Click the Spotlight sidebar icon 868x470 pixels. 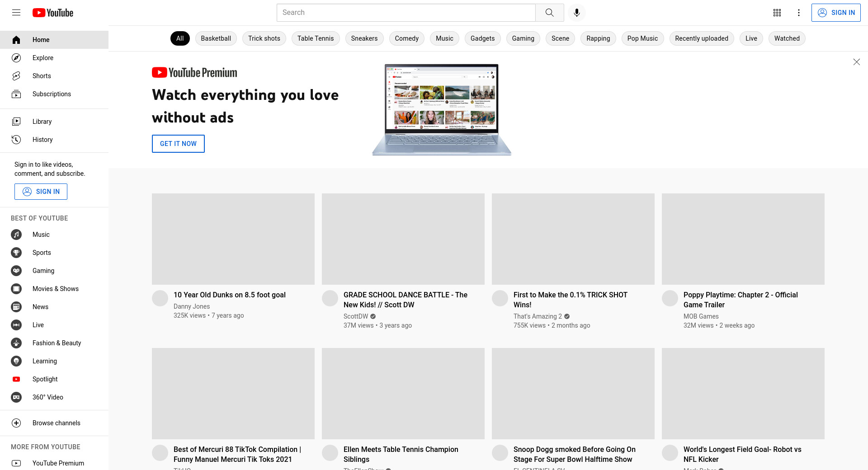tap(16, 379)
